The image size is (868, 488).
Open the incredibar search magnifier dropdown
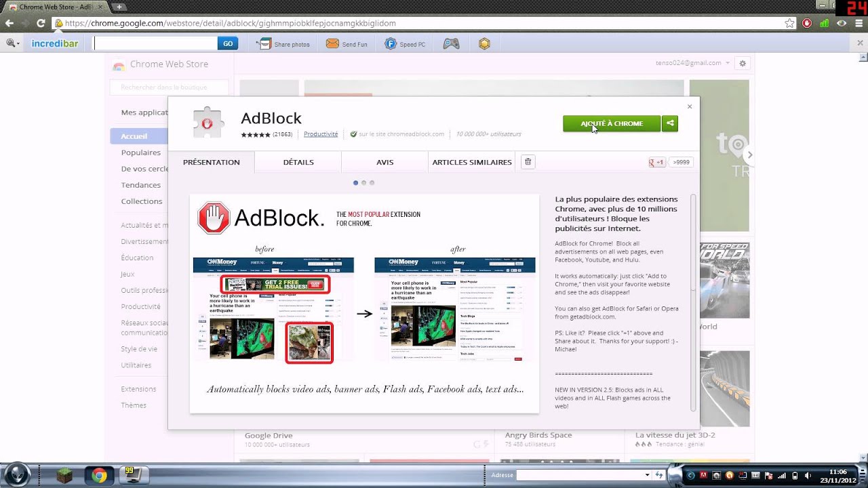click(14, 43)
